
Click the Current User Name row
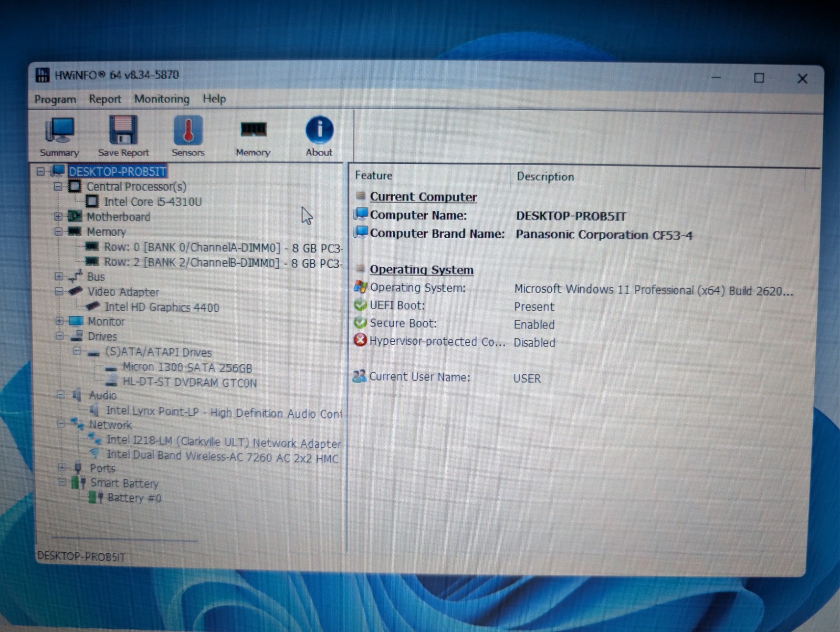(x=448, y=377)
